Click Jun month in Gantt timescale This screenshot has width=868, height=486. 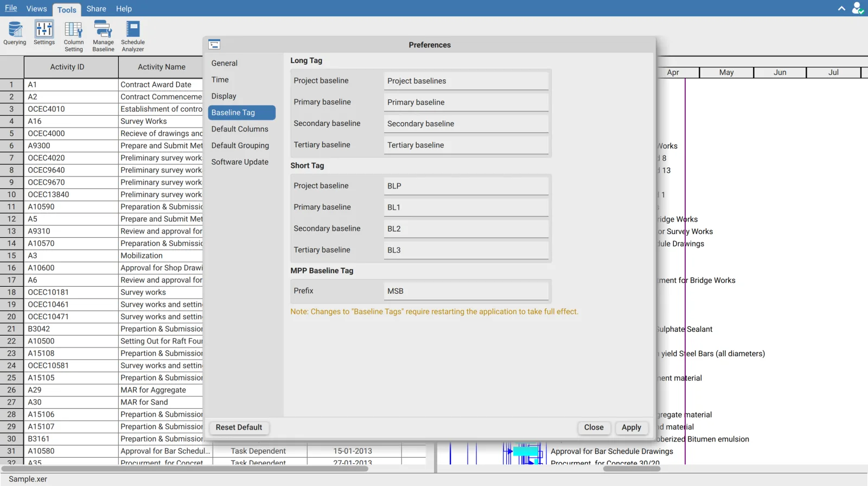pyautogui.click(x=780, y=72)
